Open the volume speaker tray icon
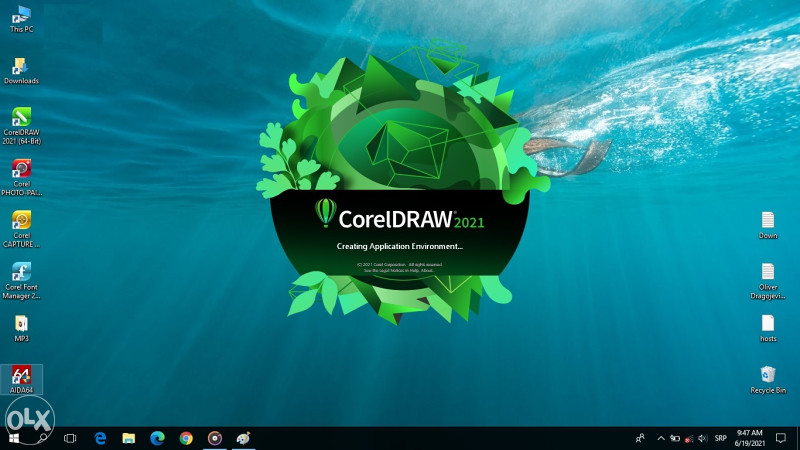This screenshot has height=450, width=800. point(703,438)
